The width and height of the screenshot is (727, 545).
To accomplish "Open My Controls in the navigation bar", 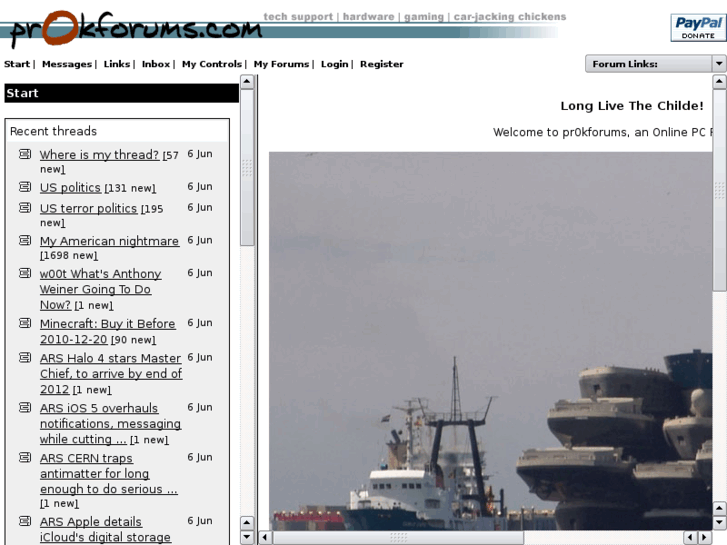I will pyautogui.click(x=212, y=64).
